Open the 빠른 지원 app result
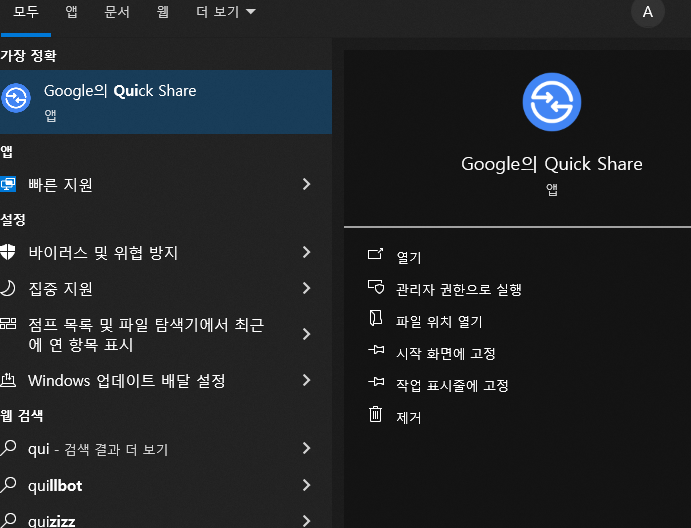This screenshot has width=691, height=528. click(x=166, y=184)
